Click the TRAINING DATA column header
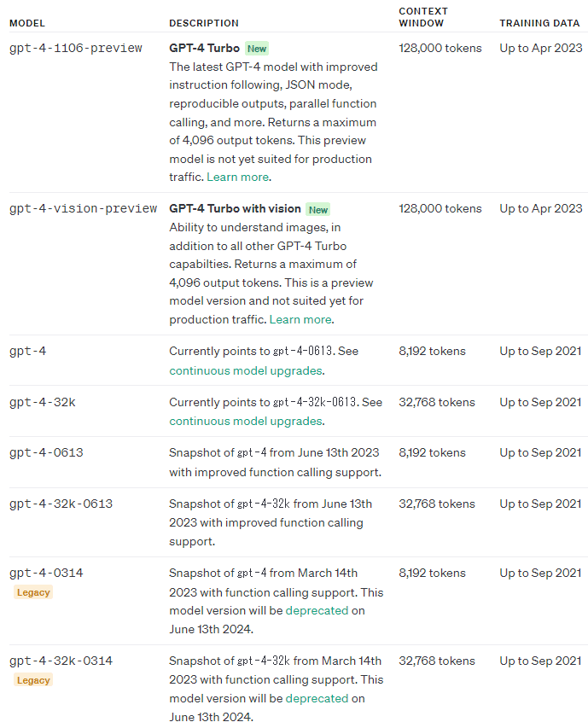This screenshot has height=728, width=588. pyautogui.click(x=539, y=23)
